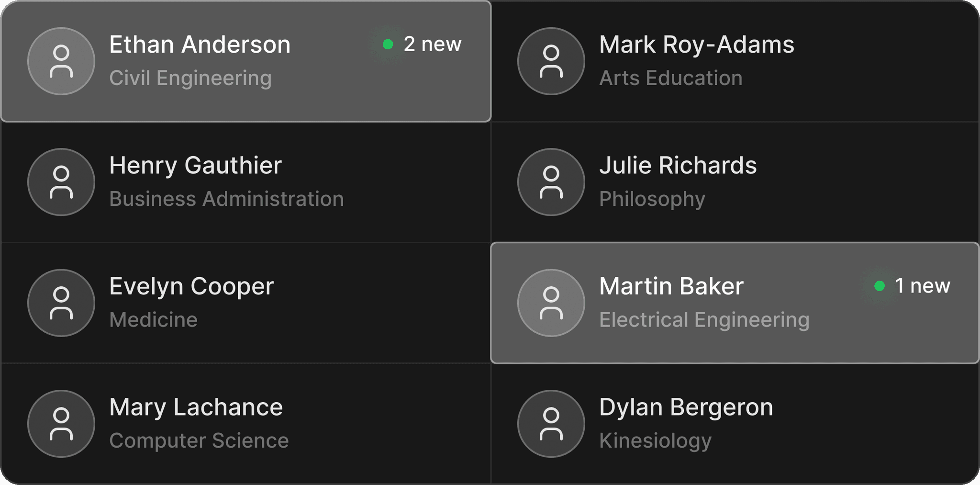Screen dimensions: 980x485
Task: Open the '2 new' badge for Ethan Anderson
Action: click(x=422, y=45)
